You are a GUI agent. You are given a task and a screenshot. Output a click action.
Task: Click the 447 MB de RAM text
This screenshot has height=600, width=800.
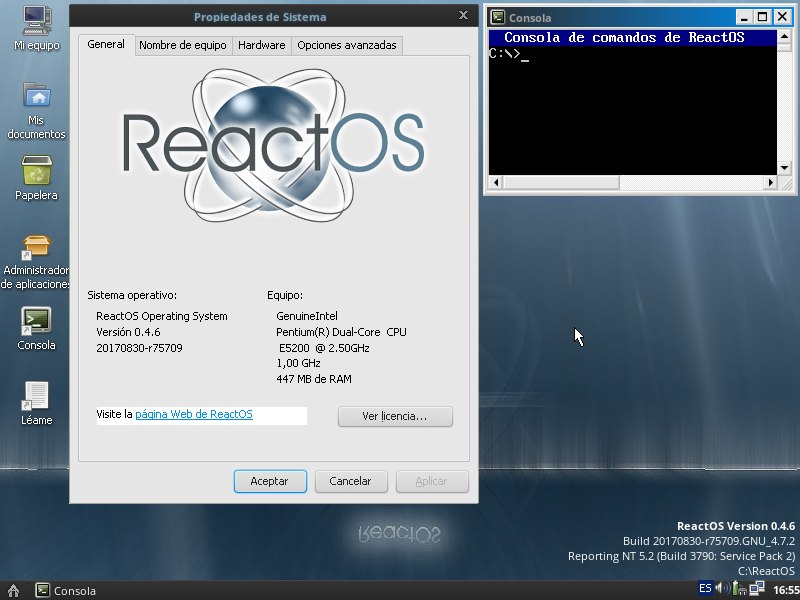(x=314, y=379)
